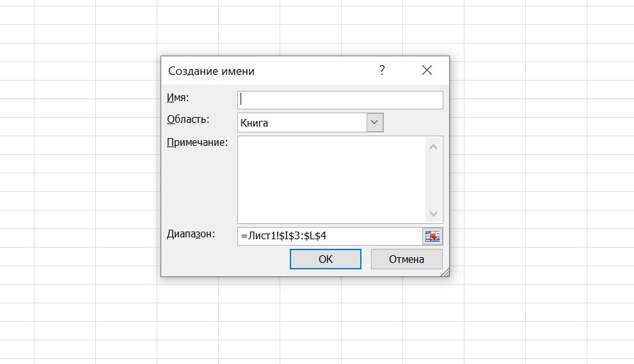Focus the Имя text field
Image resolution: width=634 pixels, height=364 pixels.
pos(340,100)
